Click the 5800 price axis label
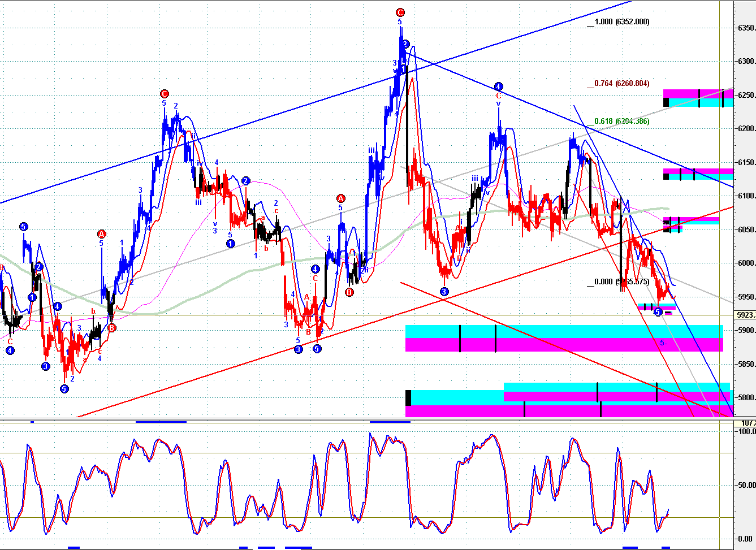 click(746, 398)
